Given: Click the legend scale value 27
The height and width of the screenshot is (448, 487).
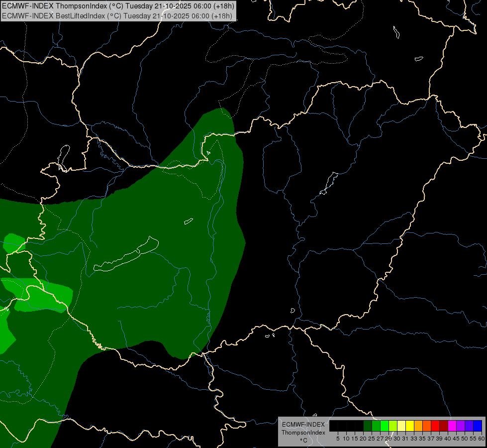Looking at the screenshot, I should coord(380,439).
